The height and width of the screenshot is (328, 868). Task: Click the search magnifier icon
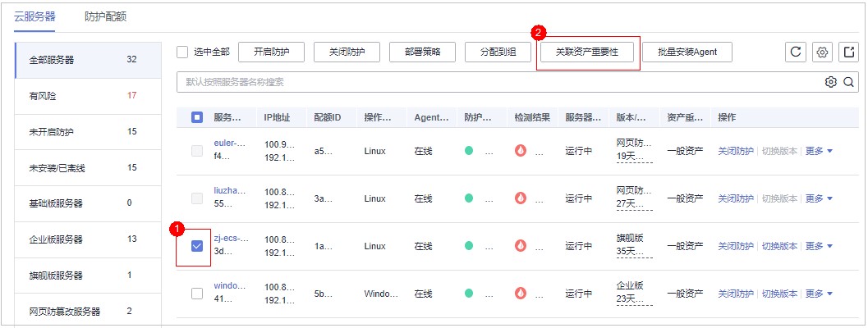coord(848,82)
